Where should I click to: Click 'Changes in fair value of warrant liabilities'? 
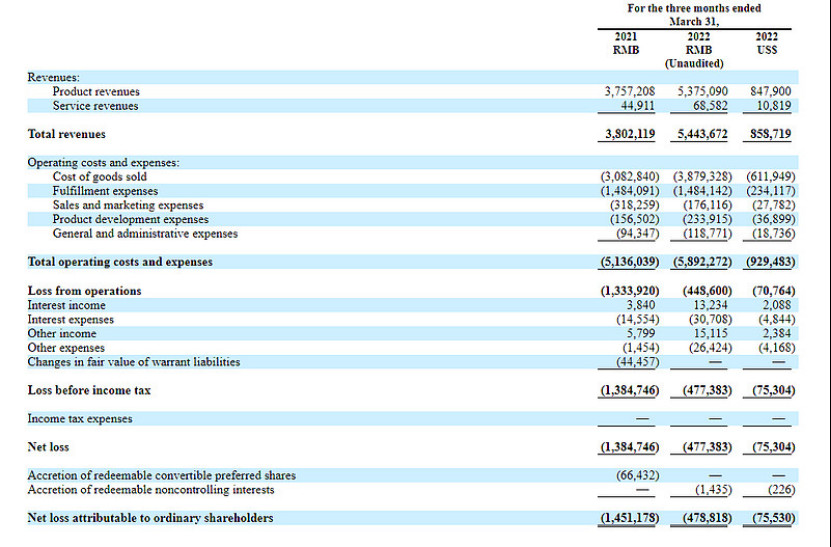[133, 361]
